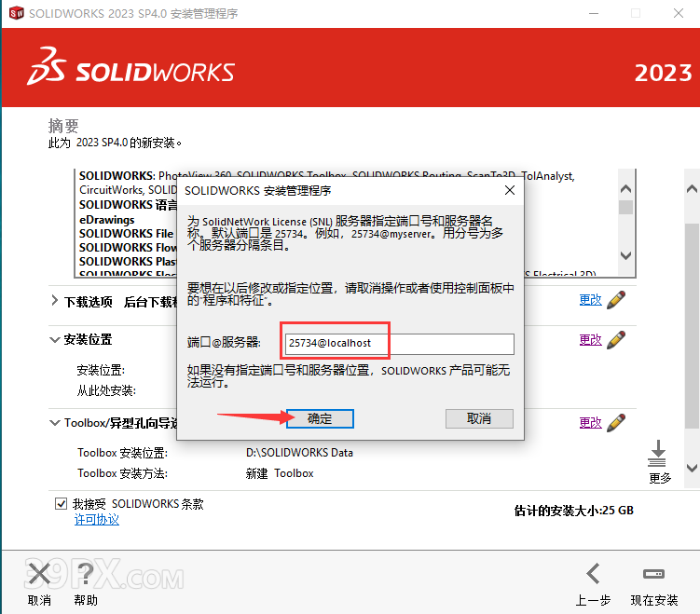Open the 许可协议 link
Image resolution: width=700 pixels, height=614 pixels.
pyautogui.click(x=97, y=520)
